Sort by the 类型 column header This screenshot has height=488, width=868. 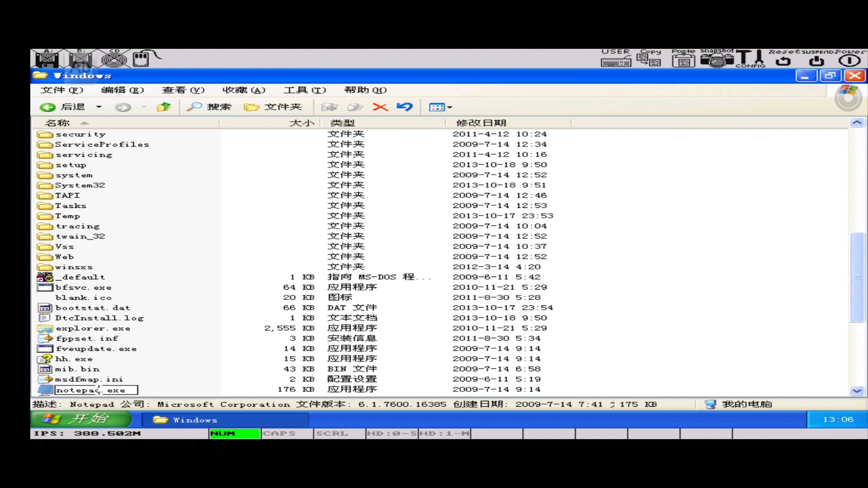point(382,123)
